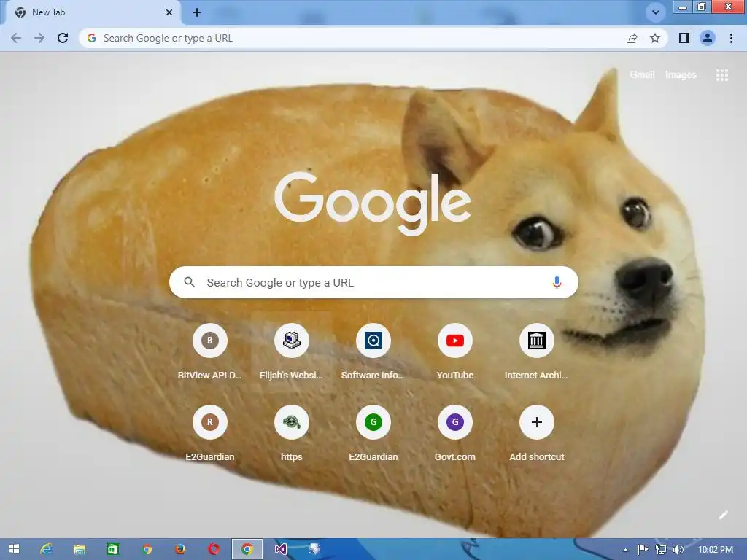Launch Internet Explorer from the taskbar
The image size is (747, 560).
tap(46, 549)
